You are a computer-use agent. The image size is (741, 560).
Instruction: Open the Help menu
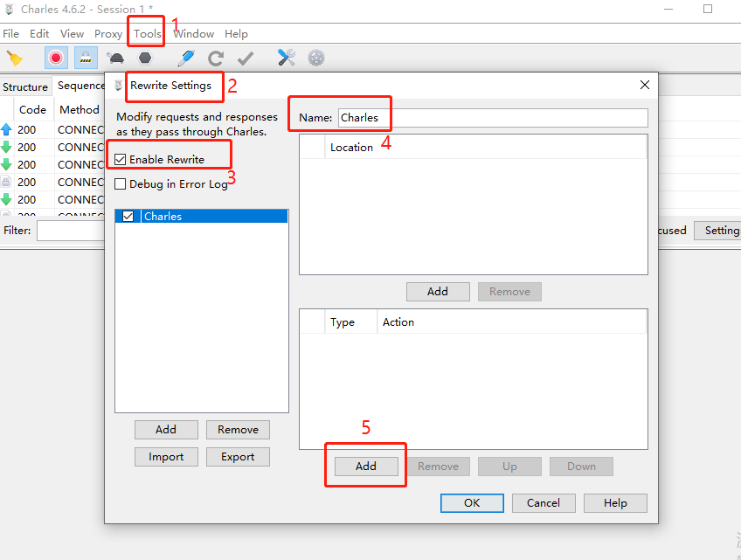click(236, 33)
